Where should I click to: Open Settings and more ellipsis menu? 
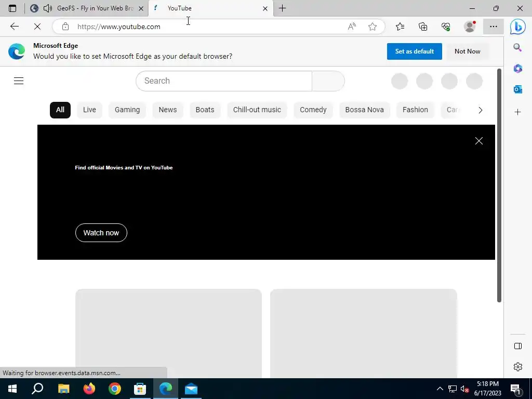[x=494, y=26]
